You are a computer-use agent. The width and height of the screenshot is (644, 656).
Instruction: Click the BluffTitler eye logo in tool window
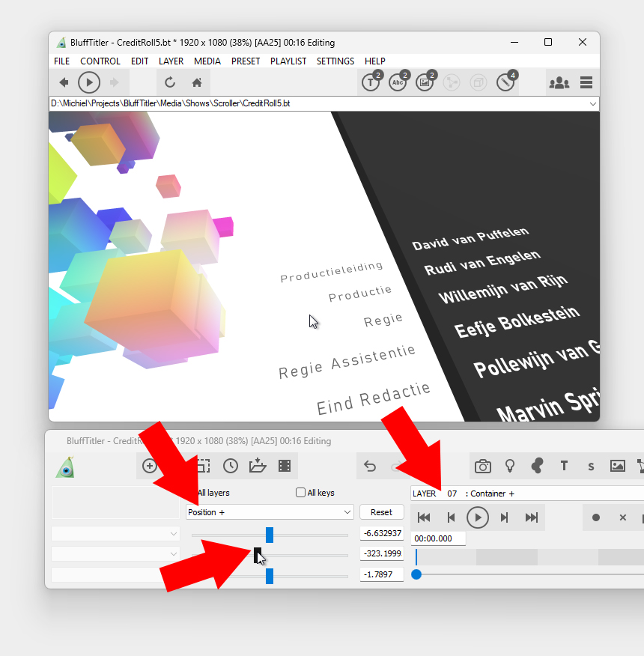coord(65,467)
